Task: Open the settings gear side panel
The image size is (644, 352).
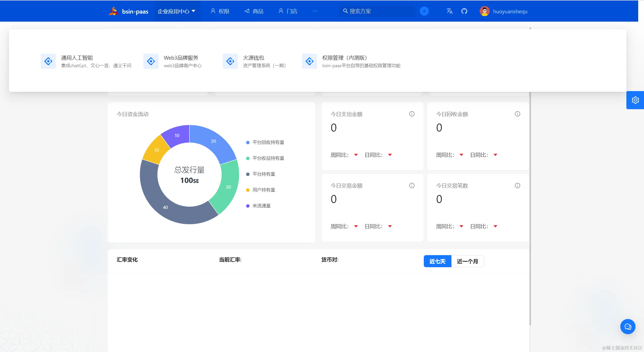Action: 635,100
